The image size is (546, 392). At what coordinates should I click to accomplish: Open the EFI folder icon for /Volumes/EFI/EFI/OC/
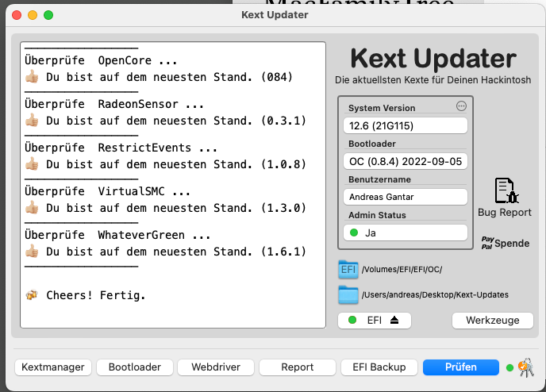pyautogui.click(x=348, y=269)
